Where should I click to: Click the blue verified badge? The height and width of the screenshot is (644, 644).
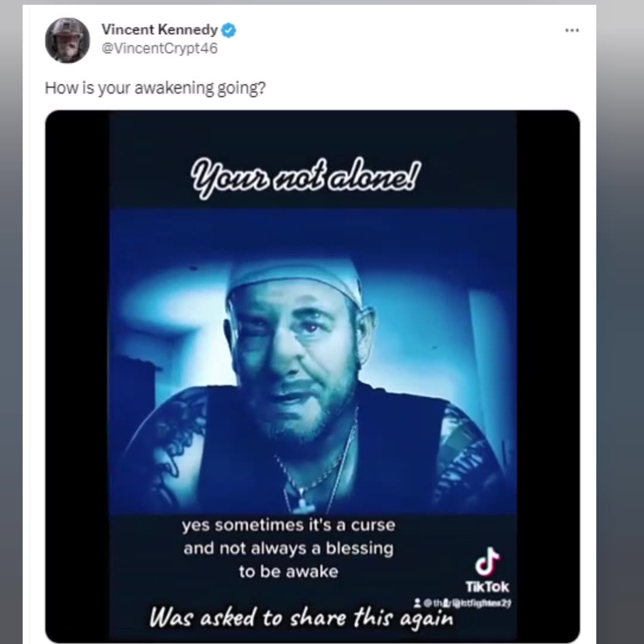(229, 30)
